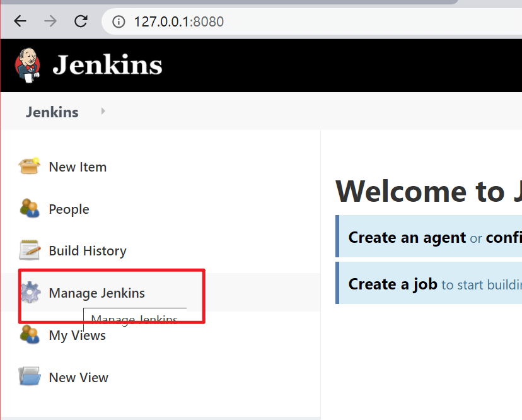The width and height of the screenshot is (522, 420).
Task: Open the Build History link
Action: 88,251
